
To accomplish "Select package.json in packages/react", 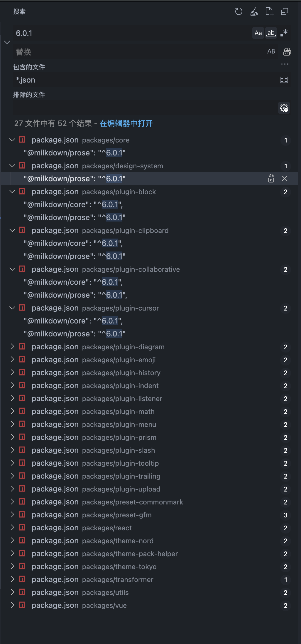I will pyautogui.click(x=150, y=528).
